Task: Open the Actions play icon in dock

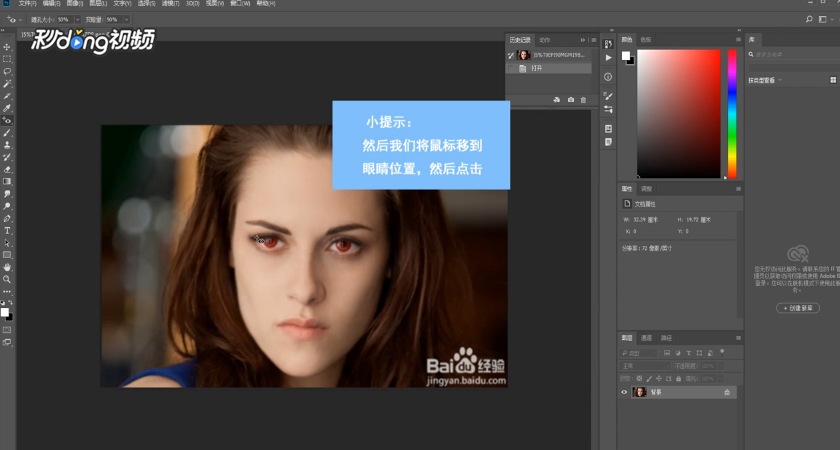Action: 608,57
